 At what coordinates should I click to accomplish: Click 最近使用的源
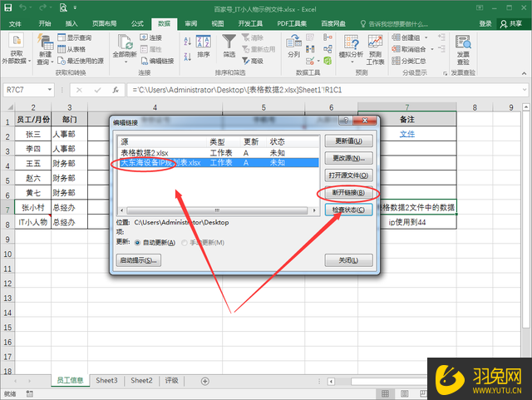pyautogui.click(x=81, y=61)
